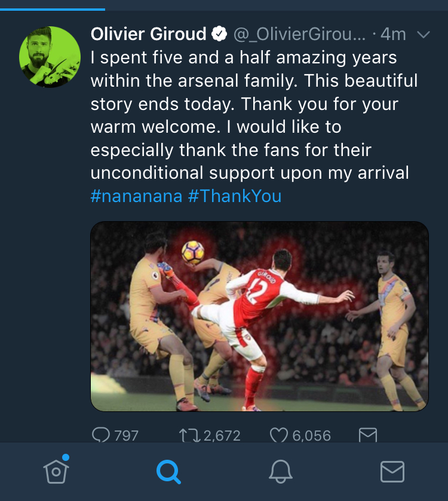Open the Messages envelope tab
The image size is (448, 501).
click(392, 472)
